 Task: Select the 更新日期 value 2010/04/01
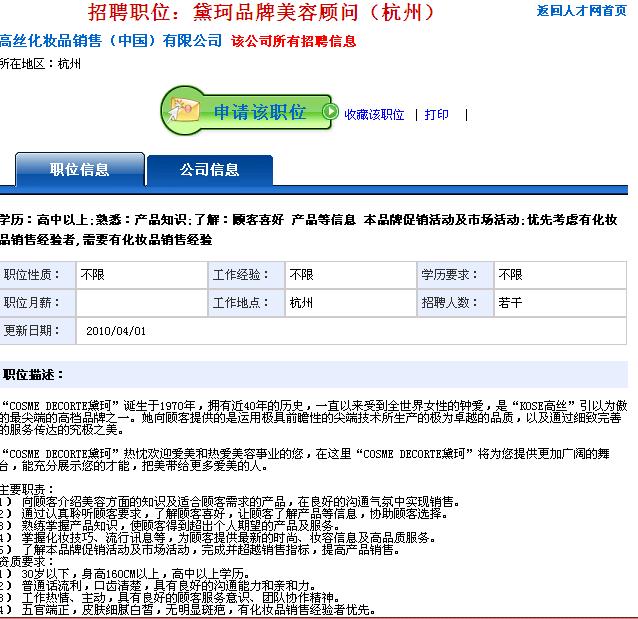(x=116, y=331)
